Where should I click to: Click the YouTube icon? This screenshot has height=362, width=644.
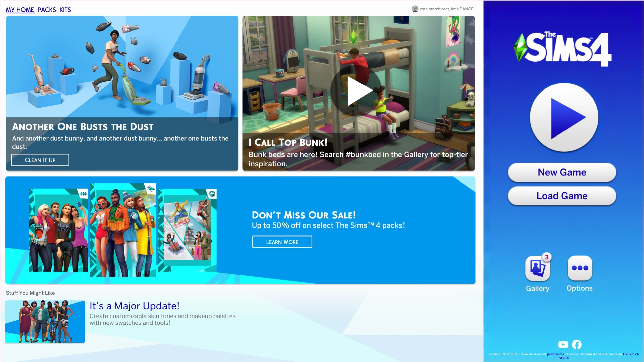click(x=563, y=344)
